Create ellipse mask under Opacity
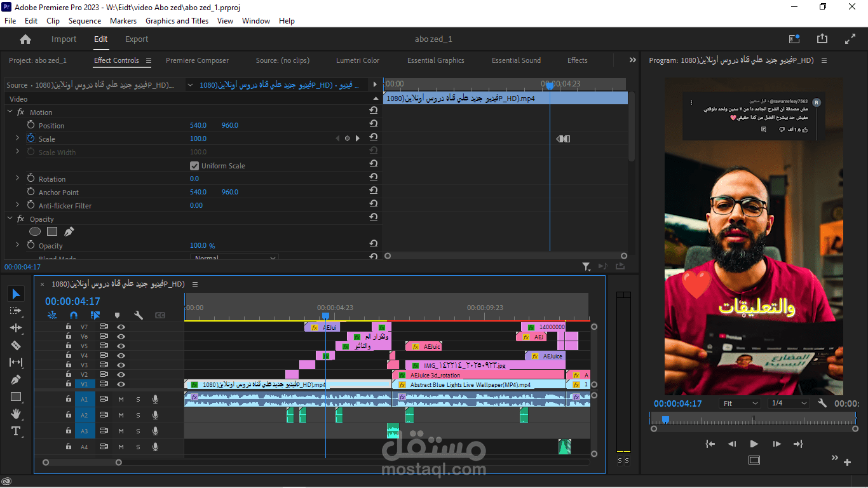This screenshot has height=488, width=868. click(36, 232)
